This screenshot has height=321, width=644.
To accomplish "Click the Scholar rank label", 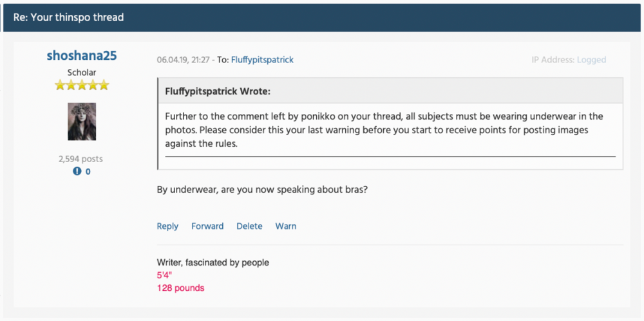I will pos(82,73).
